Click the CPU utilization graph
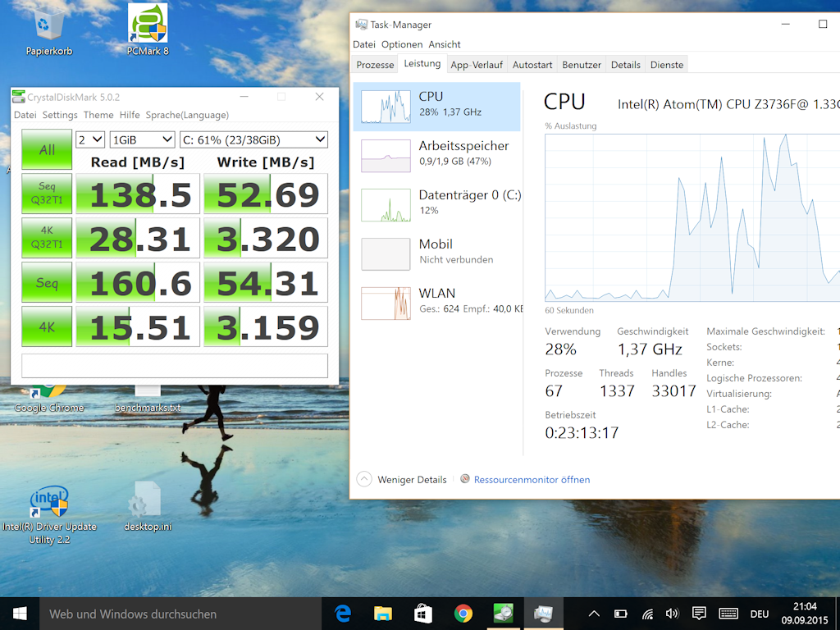840x630 pixels. (x=692, y=217)
